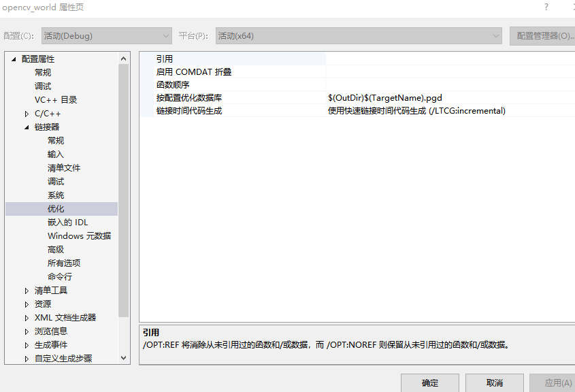Select 常规 under 链接器
575x392 pixels.
(x=56, y=140)
